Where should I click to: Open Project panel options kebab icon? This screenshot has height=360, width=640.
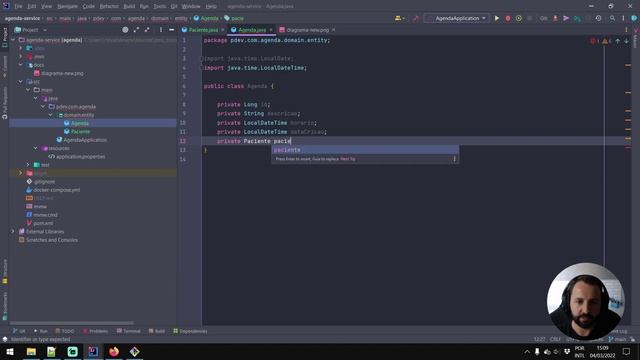click(x=161, y=30)
